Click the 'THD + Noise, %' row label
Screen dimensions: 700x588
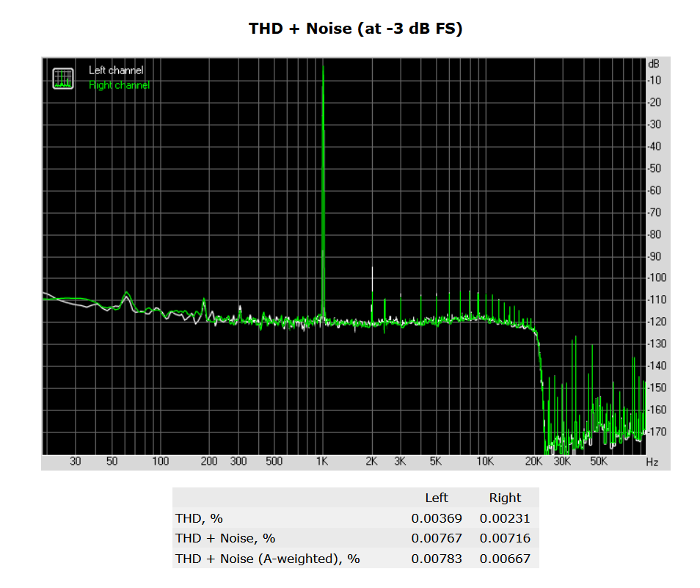(x=225, y=538)
